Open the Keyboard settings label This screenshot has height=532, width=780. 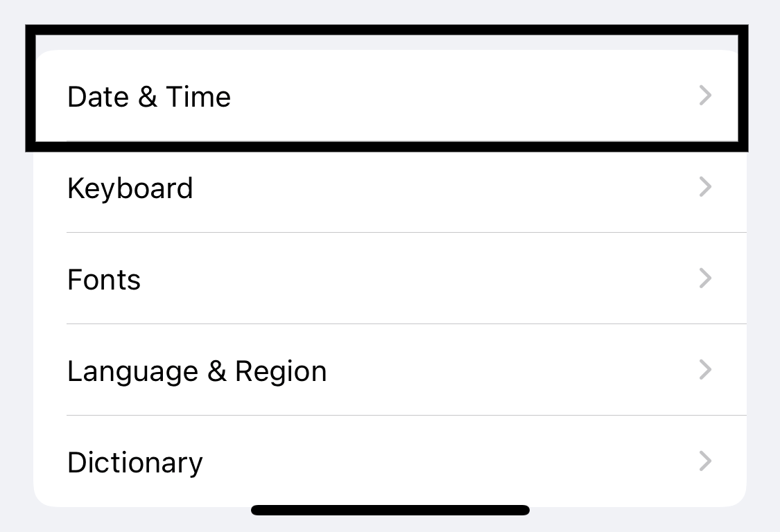(x=130, y=189)
